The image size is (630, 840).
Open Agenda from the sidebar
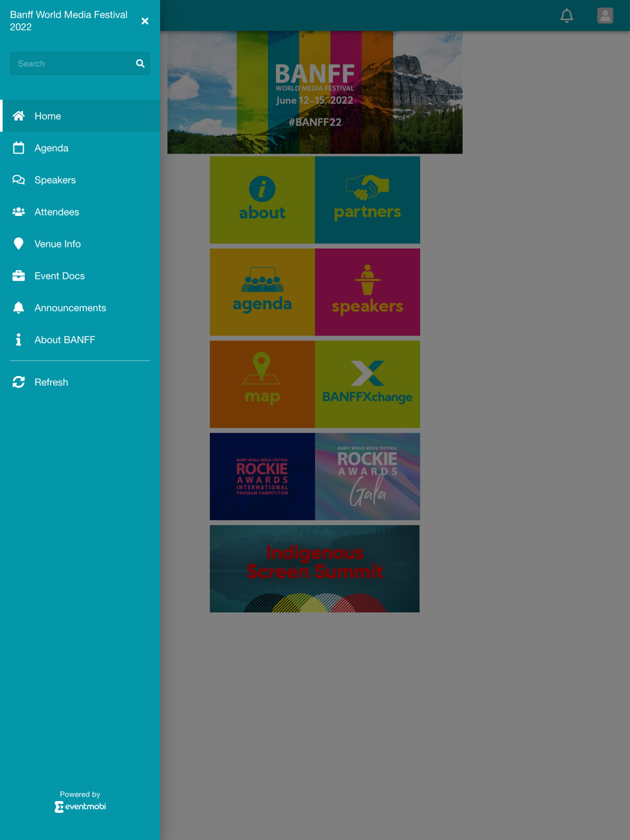pyautogui.click(x=80, y=148)
